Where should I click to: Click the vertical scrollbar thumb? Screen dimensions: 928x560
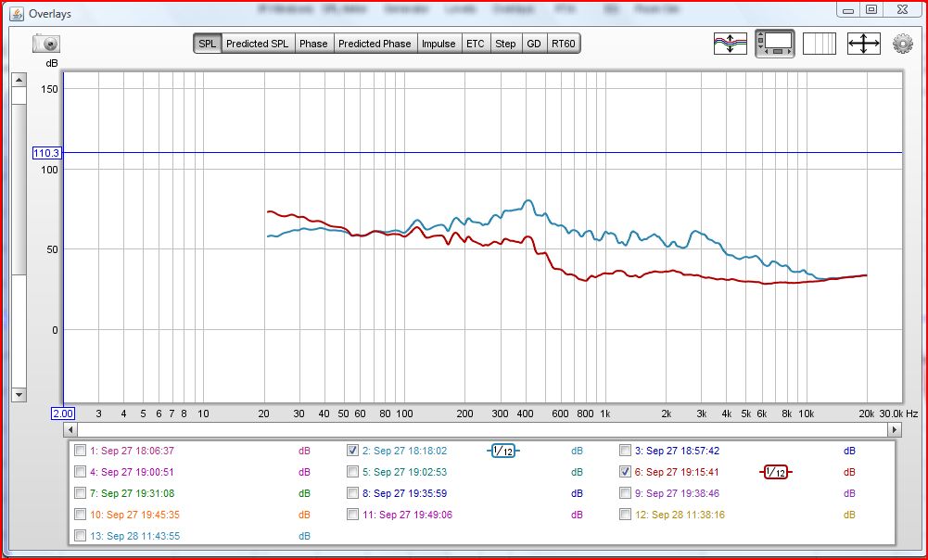19,189
